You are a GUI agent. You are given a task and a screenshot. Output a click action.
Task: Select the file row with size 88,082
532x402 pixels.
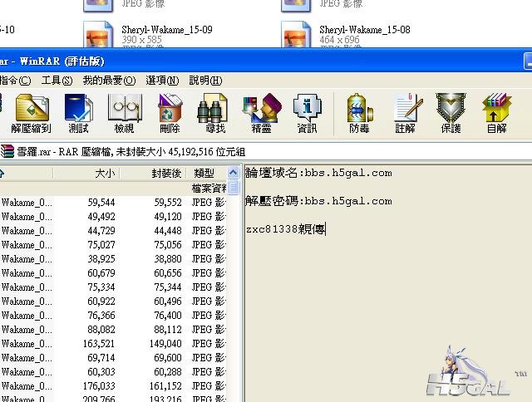113,330
